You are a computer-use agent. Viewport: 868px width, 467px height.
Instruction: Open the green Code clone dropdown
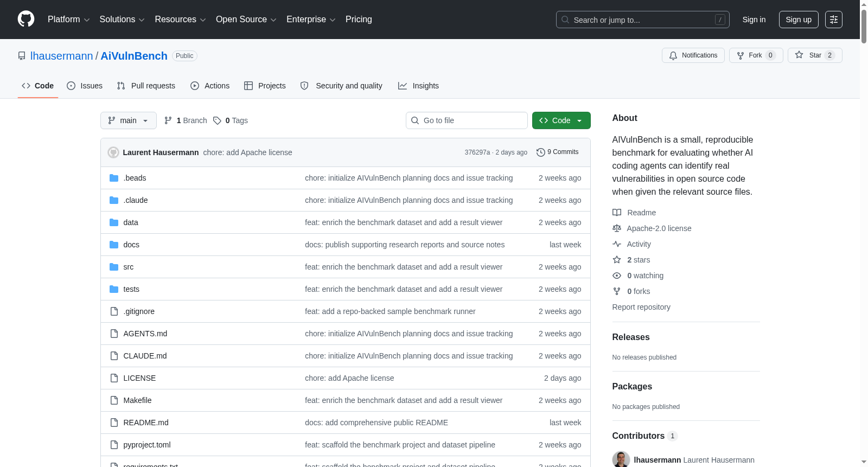561,120
